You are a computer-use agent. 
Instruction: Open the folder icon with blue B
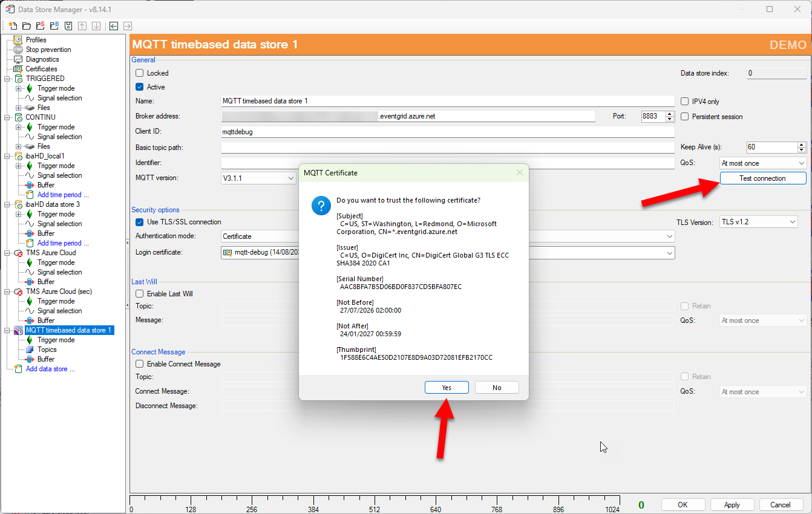pos(54,26)
